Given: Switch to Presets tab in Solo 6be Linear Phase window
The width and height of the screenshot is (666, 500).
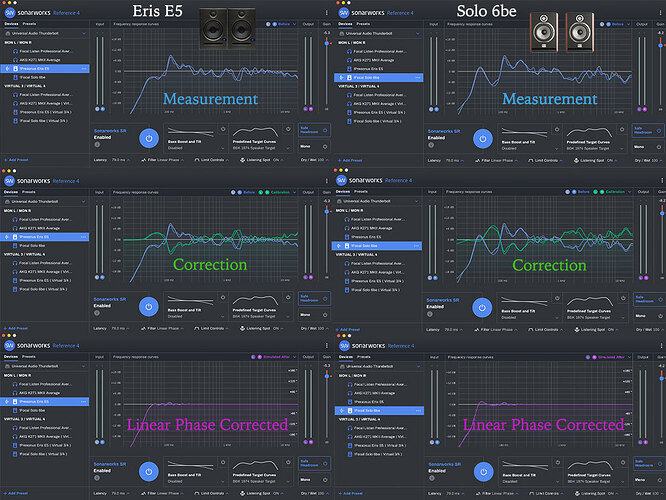Looking at the screenshot, I should tap(364, 357).
